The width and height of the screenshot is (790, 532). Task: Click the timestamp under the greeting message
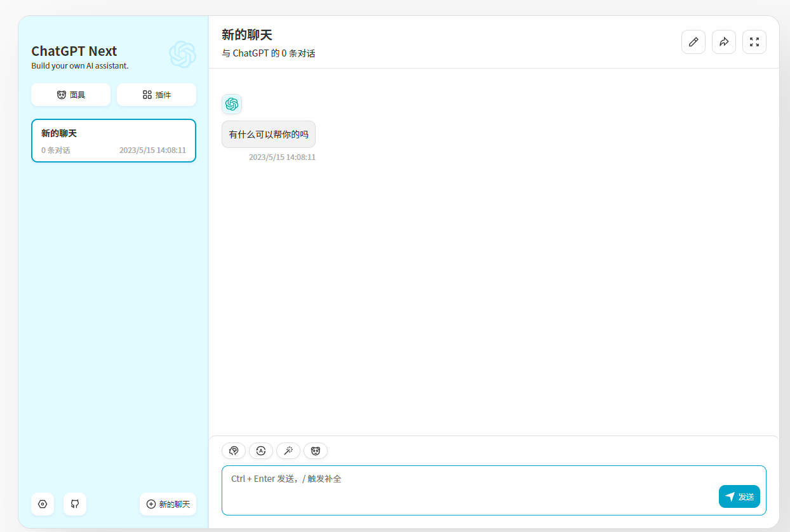click(x=282, y=157)
